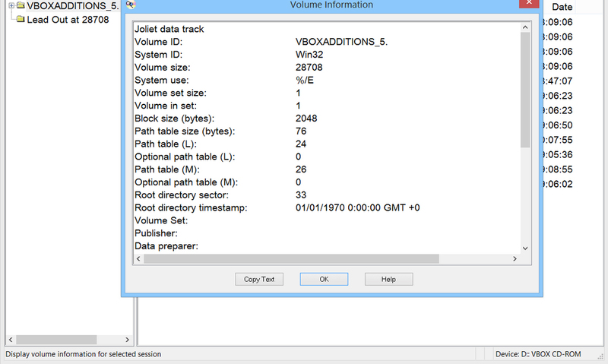The image size is (608, 364).
Task: Click the date entry ending :08:55
Action: coord(558,169)
